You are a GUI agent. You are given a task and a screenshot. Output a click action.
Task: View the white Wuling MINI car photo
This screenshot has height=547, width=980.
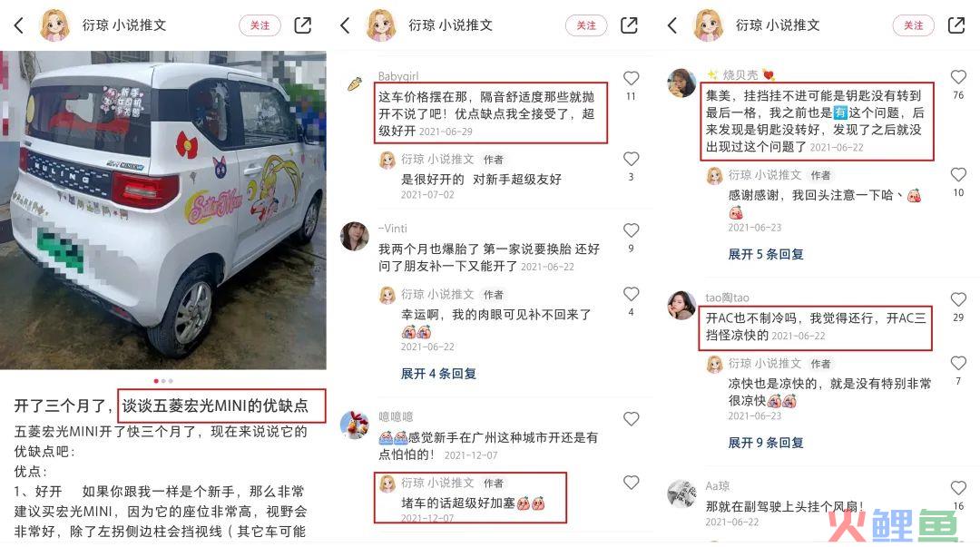(x=163, y=210)
